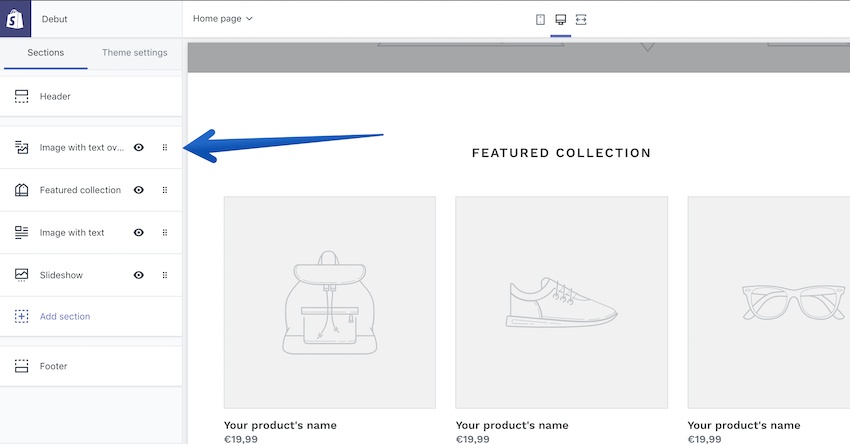Image resolution: width=850 pixels, height=444 pixels.
Task: Switch to the Theme settings tab
Action: click(x=134, y=53)
